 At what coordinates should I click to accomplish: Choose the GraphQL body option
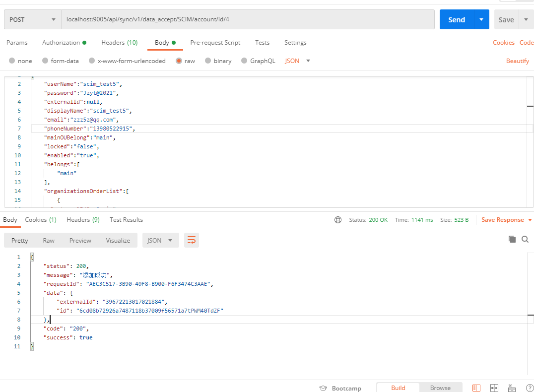(x=244, y=61)
